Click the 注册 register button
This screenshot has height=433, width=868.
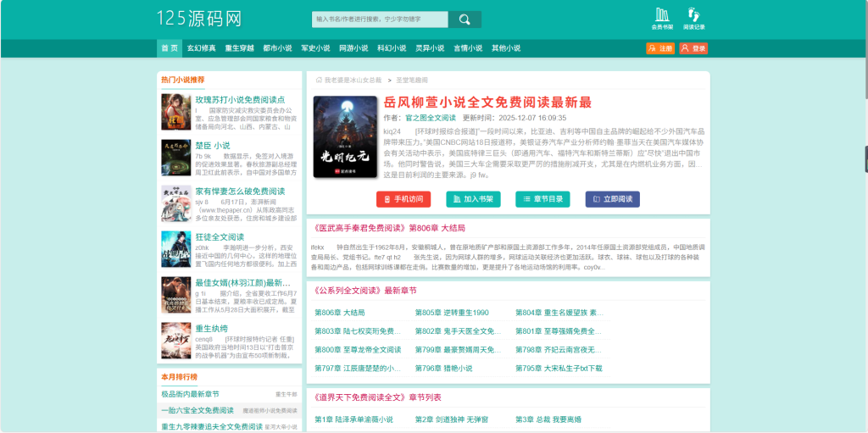point(660,48)
